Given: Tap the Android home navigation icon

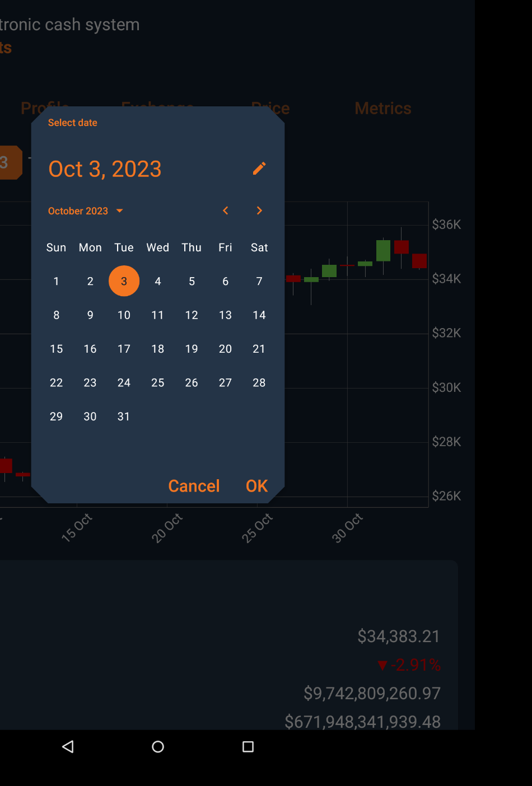Looking at the screenshot, I should tap(157, 746).
